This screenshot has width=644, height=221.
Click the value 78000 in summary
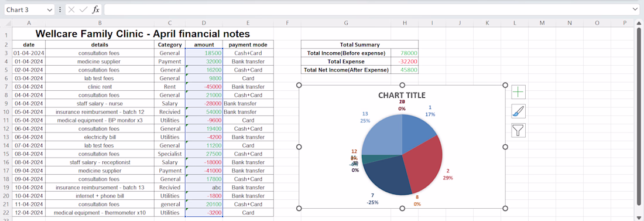(405, 53)
